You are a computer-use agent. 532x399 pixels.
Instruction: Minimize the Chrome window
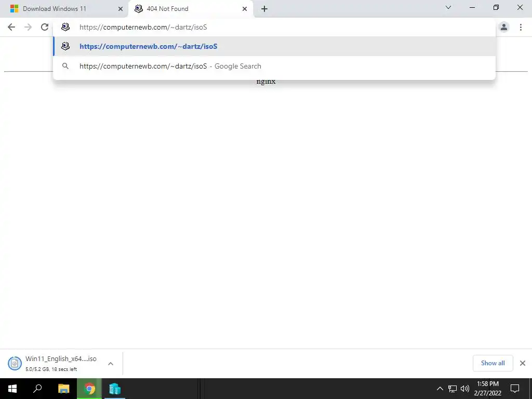click(x=472, y=7)
